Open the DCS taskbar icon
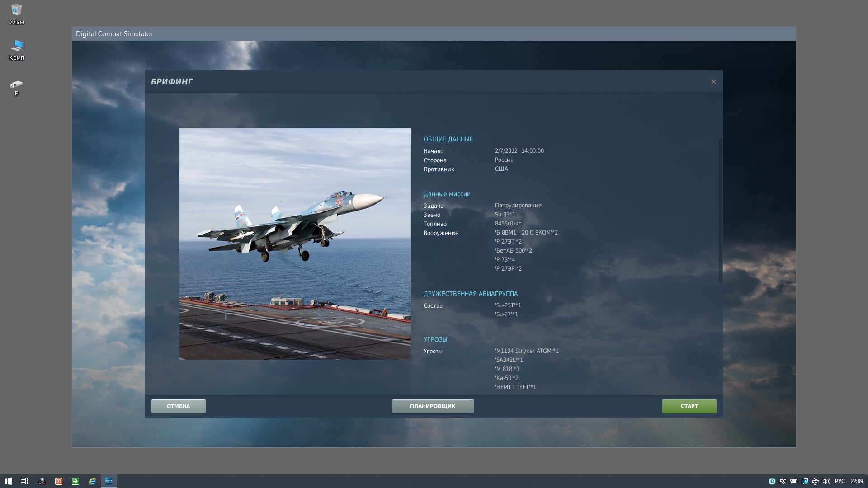Viewport: 868px width, 488px height. point(109,481)
